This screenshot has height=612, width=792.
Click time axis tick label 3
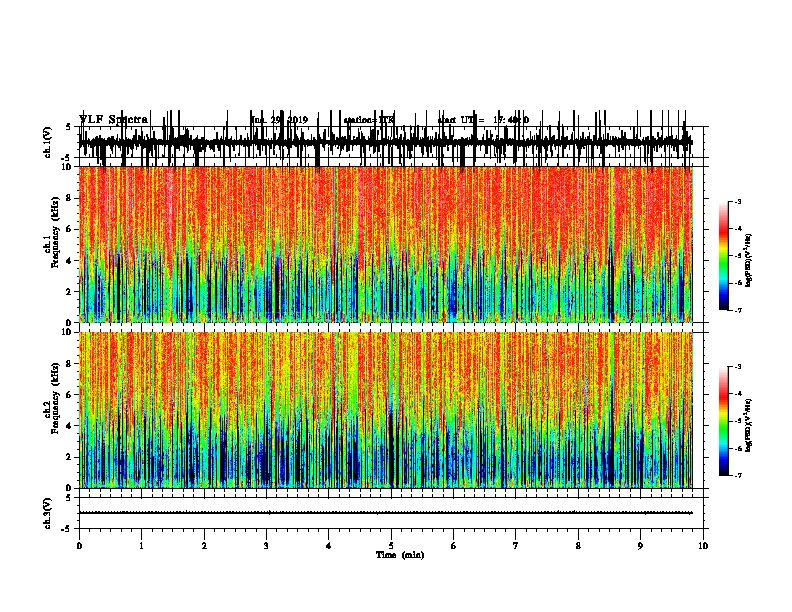[x=266, y=546]
